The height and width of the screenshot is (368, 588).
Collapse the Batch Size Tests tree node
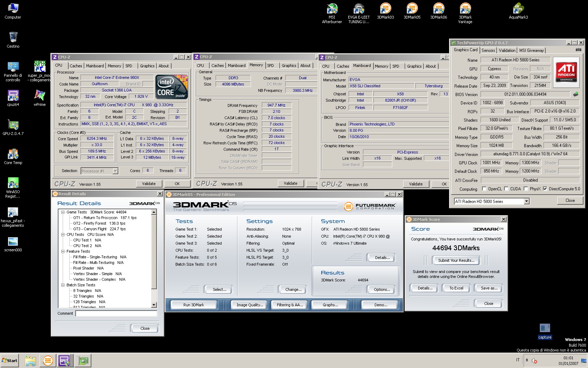pos(63,285)
